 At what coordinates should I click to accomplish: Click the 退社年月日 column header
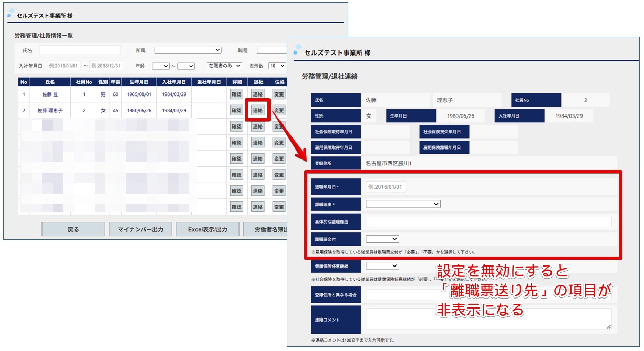(209, 82)
